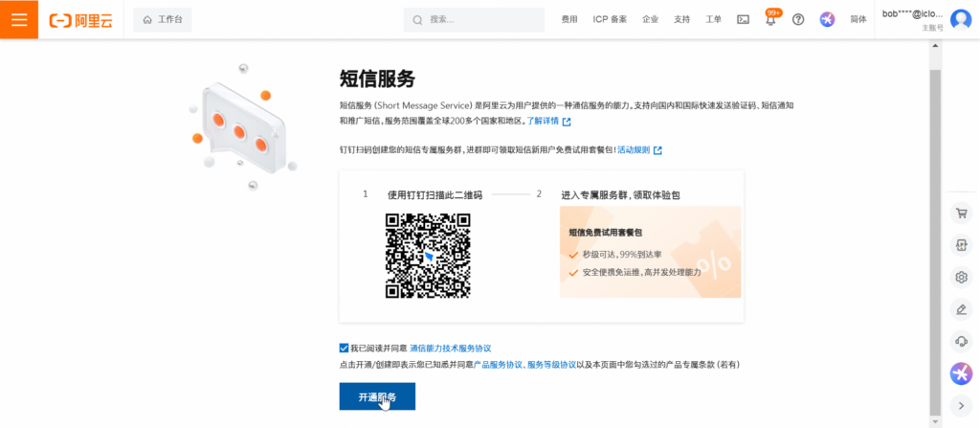Click the 短信服务 page heading
980x428 pixels.
click(x=377, y=79)
